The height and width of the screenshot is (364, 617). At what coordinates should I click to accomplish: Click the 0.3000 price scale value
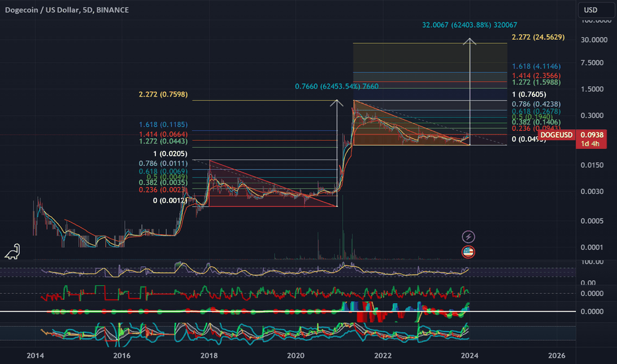tap(593, 116)
